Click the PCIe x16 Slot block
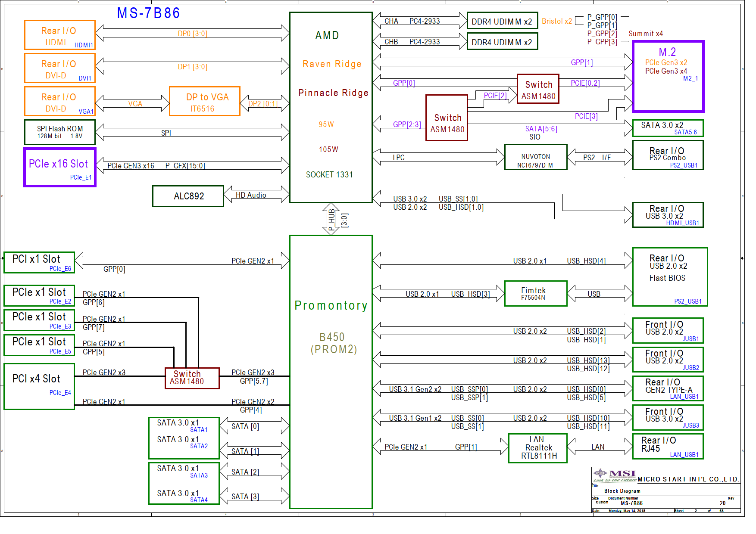Viewport: 756px width, 534px height. (x=59, y=168)
